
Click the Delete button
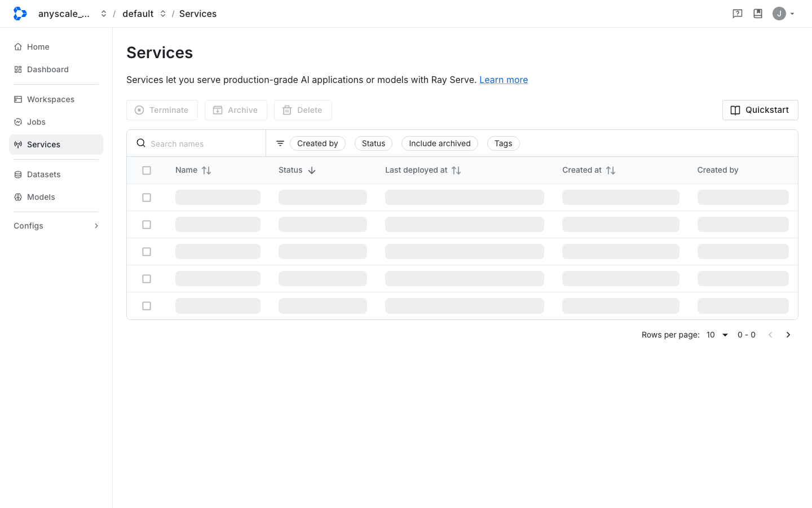(x=303, y=110)
